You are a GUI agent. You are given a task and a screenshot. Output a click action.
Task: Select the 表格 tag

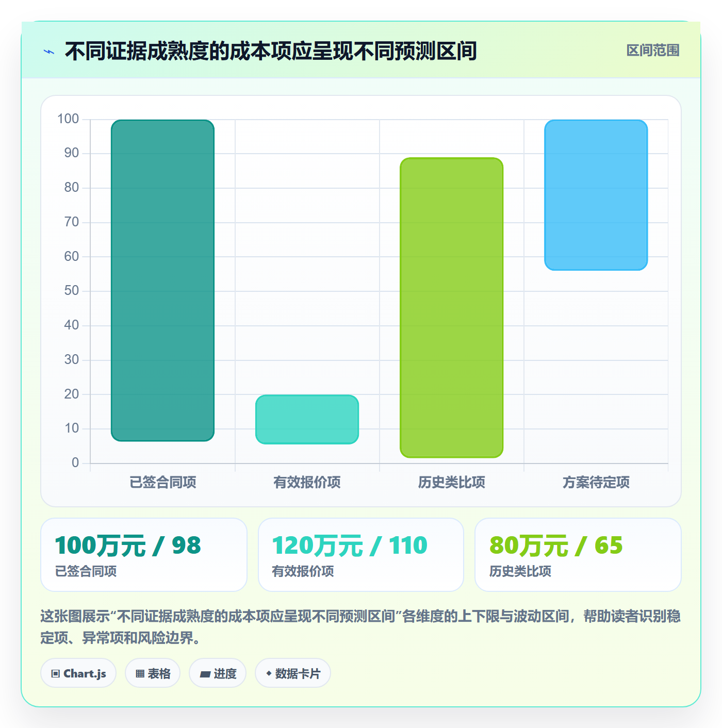click(153, 673)
